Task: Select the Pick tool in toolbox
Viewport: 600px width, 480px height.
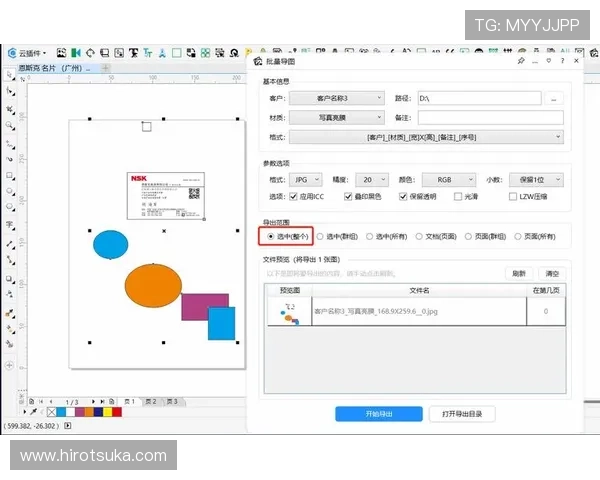Action: (x=10, y=75)
